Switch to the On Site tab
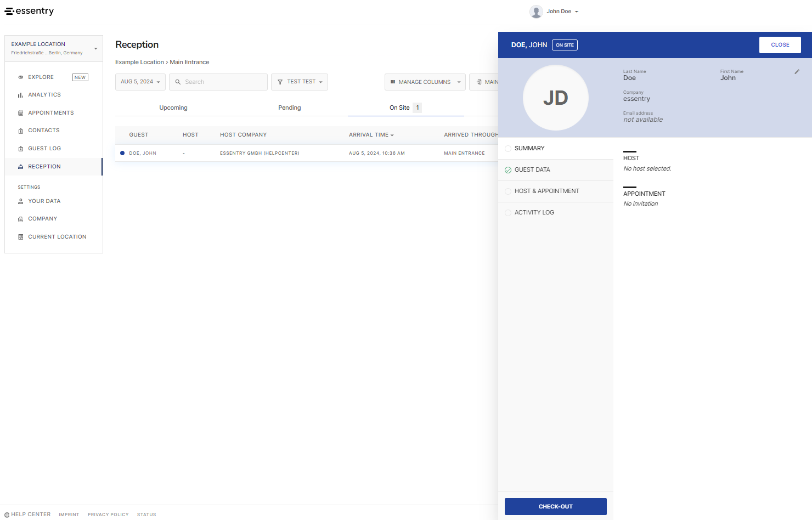 (x=406, y=108)
